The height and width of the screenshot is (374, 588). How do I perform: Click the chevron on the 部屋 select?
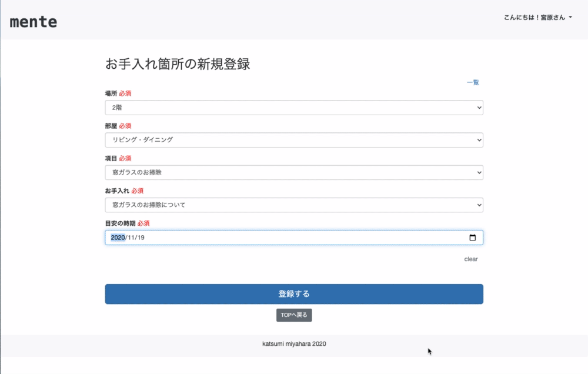[x=477, y=140]
